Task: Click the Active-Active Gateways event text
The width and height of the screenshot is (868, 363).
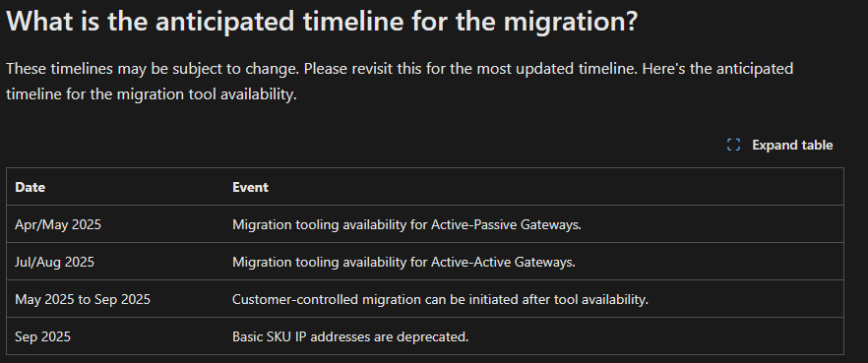Action: [x=404, y=262]
